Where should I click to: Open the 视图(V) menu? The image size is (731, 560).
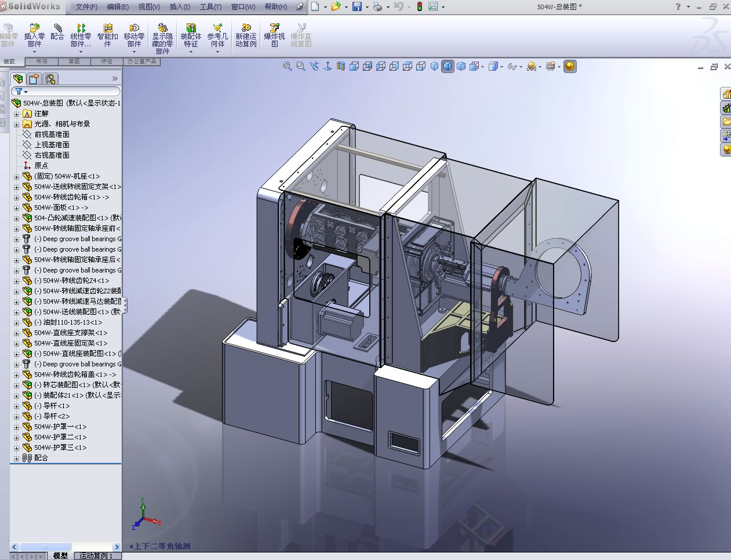[149, 7]
